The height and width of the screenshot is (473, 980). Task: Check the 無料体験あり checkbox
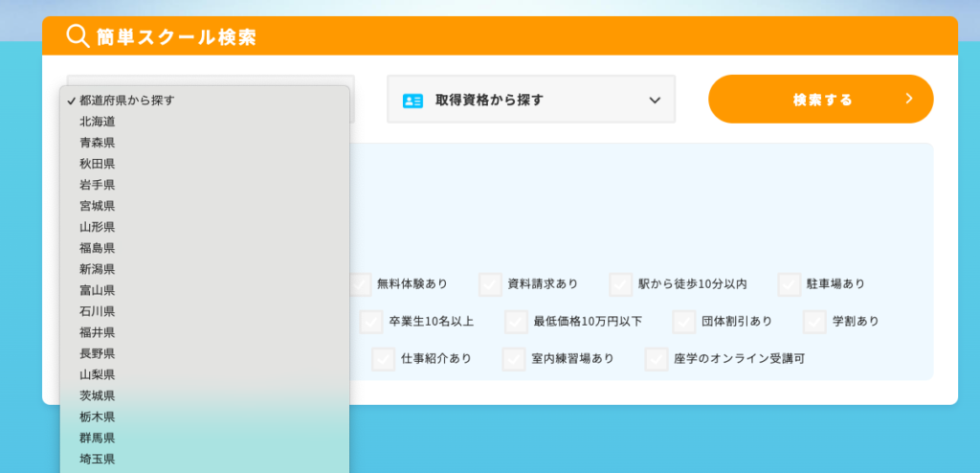click(x=361, y=284)
